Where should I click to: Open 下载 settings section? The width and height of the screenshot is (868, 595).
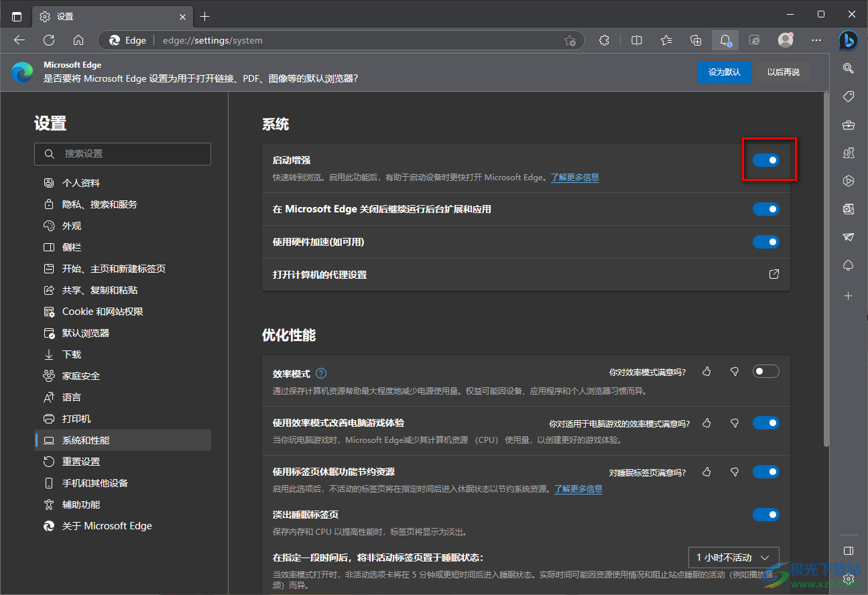123,354
